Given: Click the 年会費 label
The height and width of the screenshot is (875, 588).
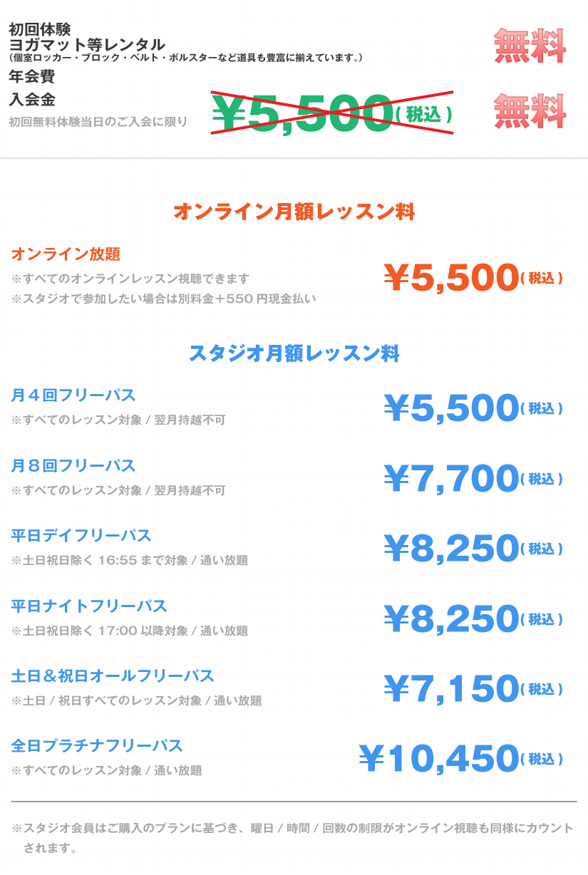Looking at the screenshot, I should click(32, 76).
